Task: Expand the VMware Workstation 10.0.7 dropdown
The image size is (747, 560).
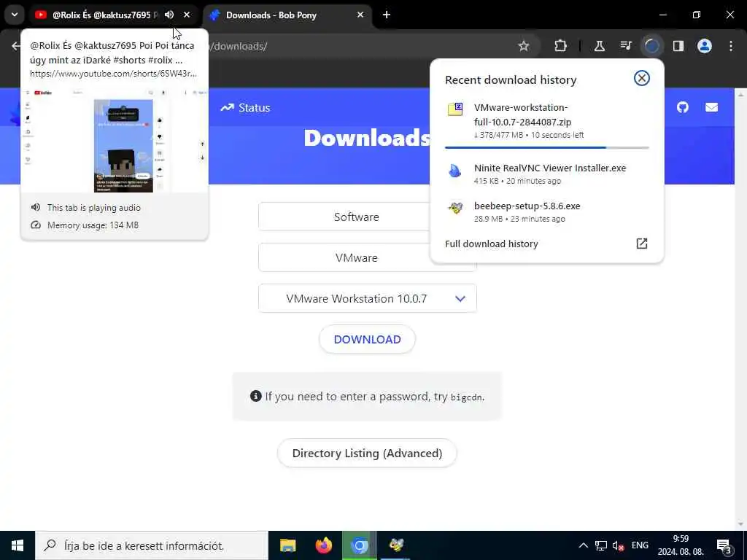Action: tap(368, 298)
